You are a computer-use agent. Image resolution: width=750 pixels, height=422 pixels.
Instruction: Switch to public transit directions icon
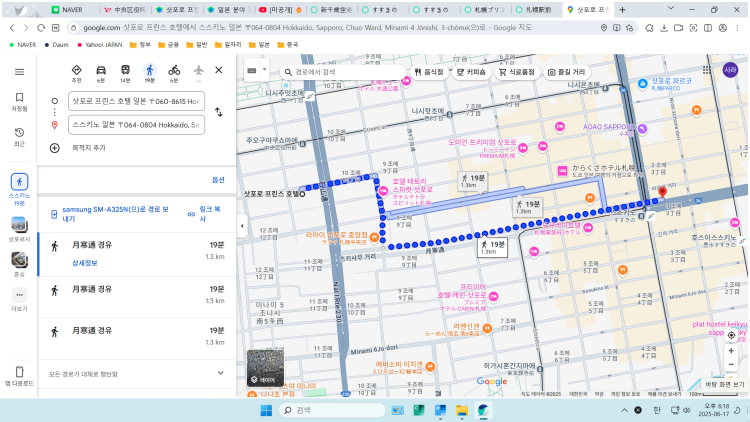click(x=125, y=70)
